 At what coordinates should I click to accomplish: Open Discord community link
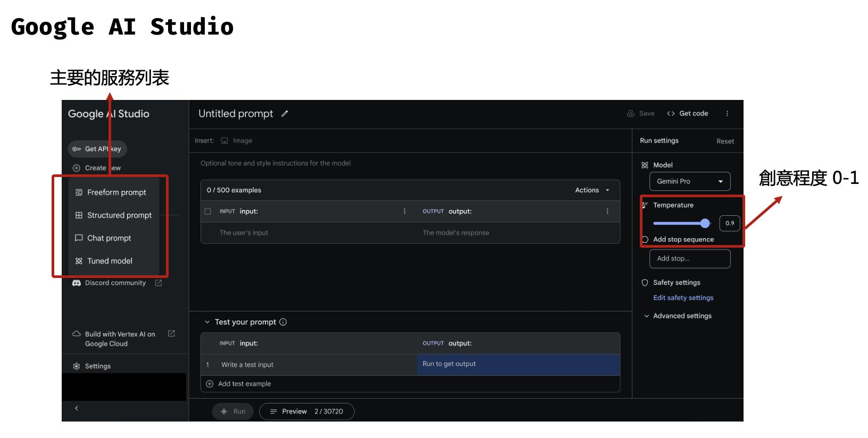[x=115, y=283]
